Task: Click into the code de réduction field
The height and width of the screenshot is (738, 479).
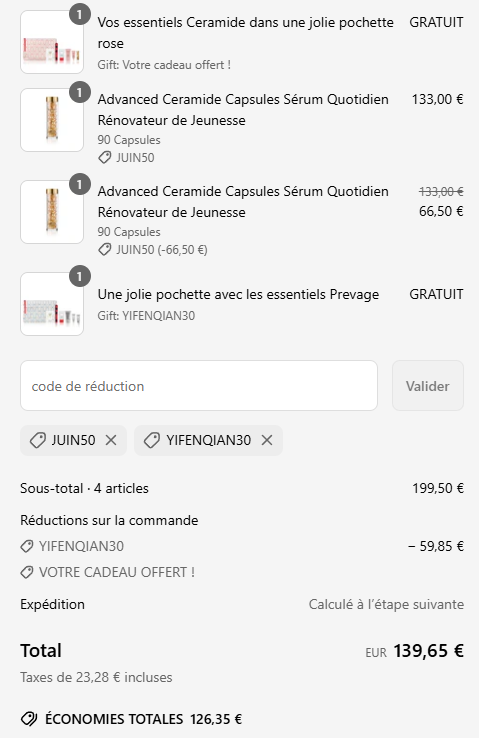Action: (x=199, y=385)
